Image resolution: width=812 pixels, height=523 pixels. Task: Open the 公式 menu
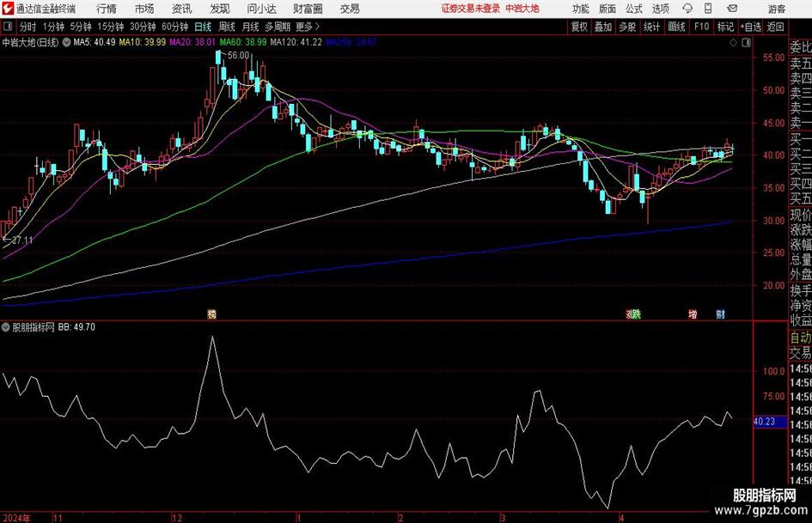[x=633, y=9]
